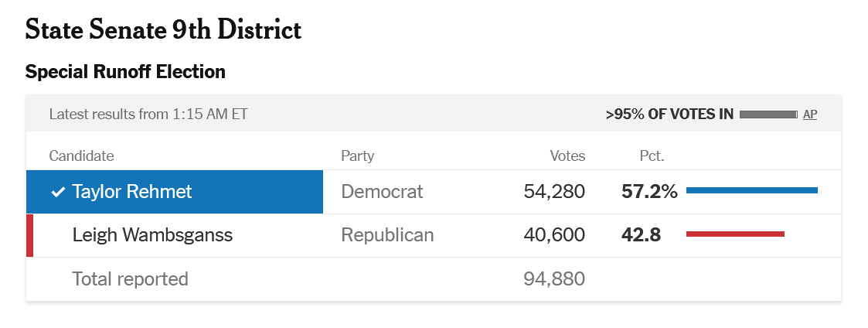Click the latest results timestamp text

point(148,114)
